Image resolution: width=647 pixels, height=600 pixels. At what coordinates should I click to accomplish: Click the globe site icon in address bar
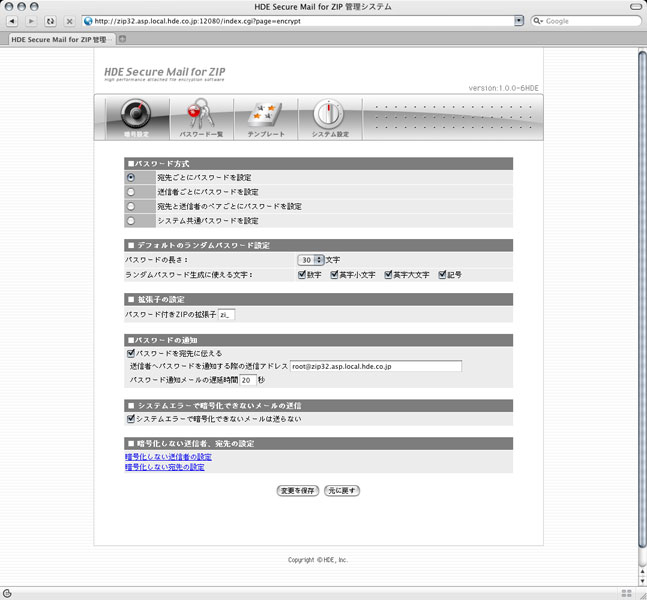point(88,21)
